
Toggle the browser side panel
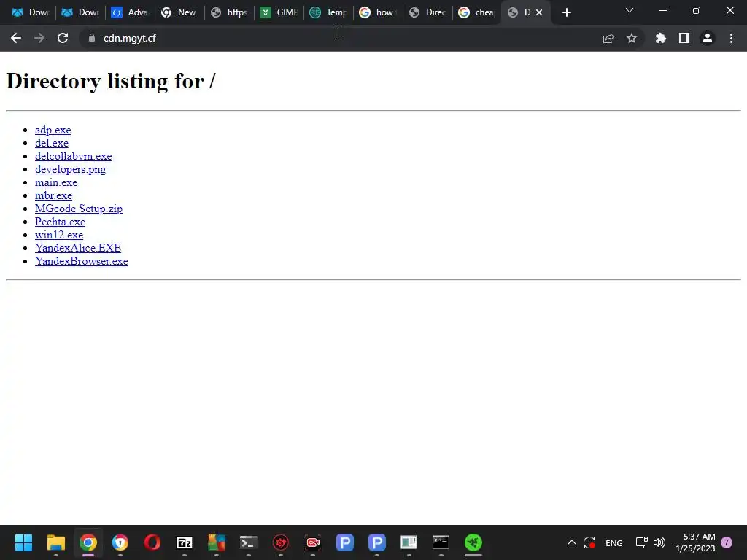click(x=684, y=38)
